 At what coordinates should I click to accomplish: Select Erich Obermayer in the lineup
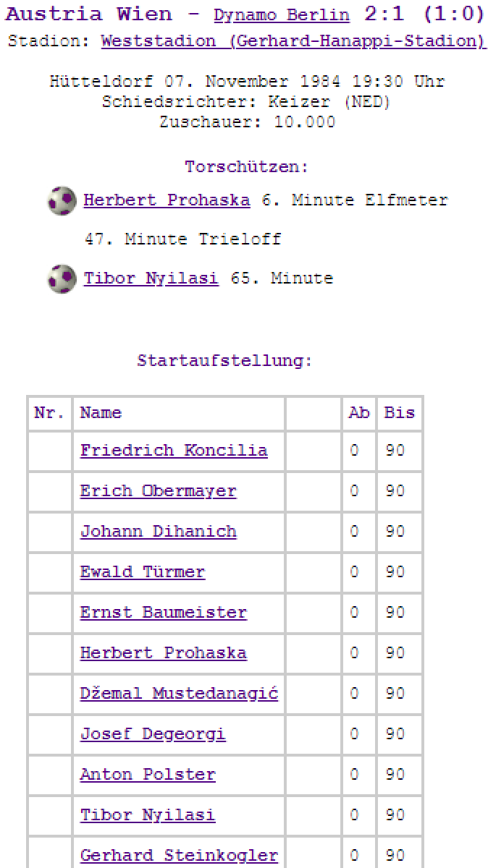click(x=158, y=491)
